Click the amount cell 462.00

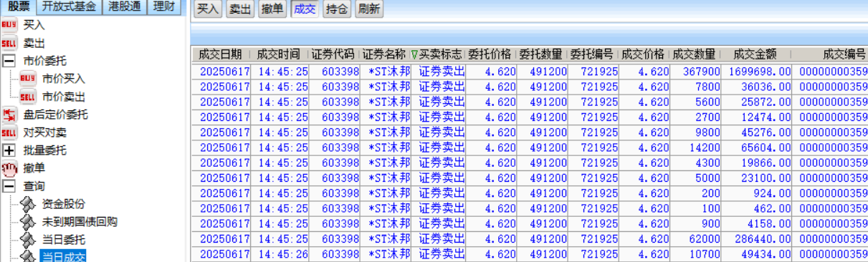756,208
